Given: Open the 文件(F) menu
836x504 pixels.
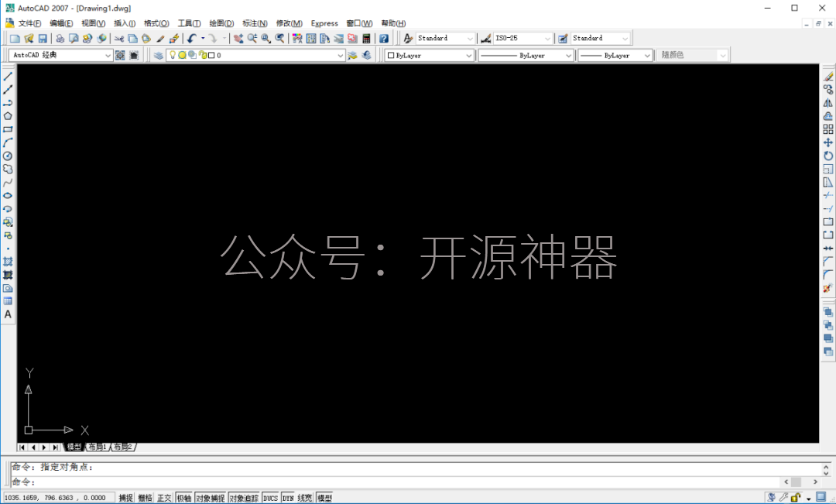Looking at the screenshot, I should 30,23.
